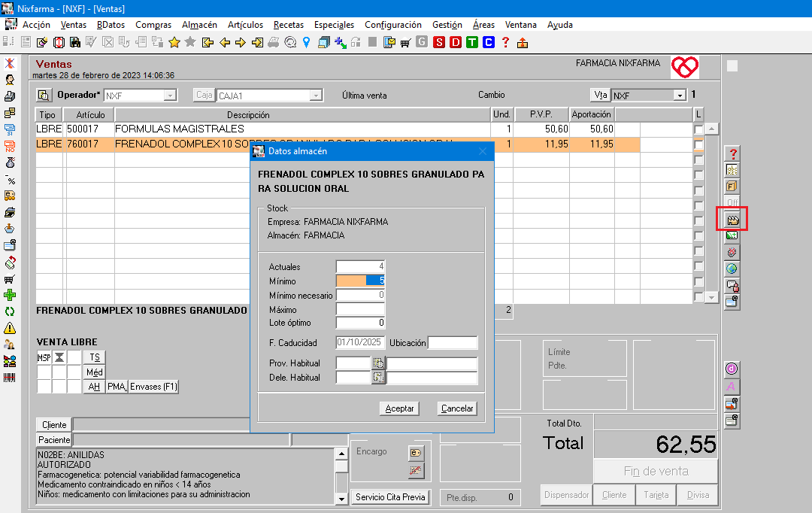The width and height of the screenshot is (812, 513).
Task: Click the money bag icon in left sidebar
Action: [x=10, y=162]
